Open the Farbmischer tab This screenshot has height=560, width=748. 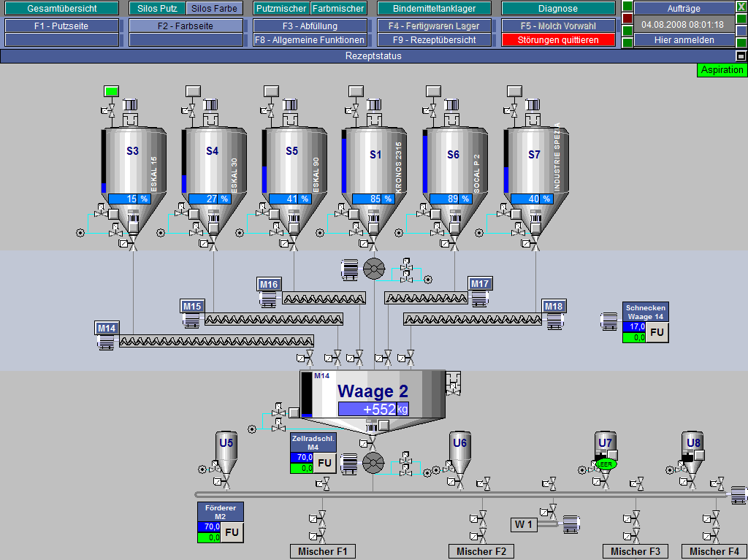[338, 9]
